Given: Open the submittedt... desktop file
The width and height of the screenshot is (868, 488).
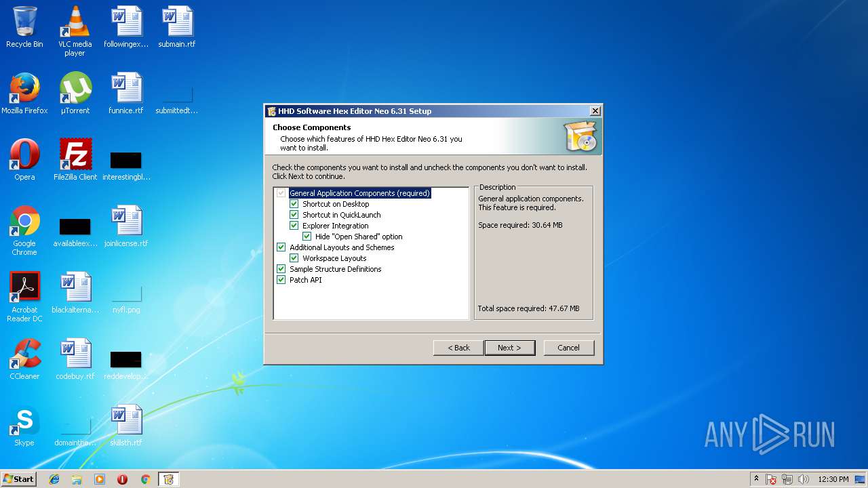Looking at the screenshot, I should coord(176,99).
